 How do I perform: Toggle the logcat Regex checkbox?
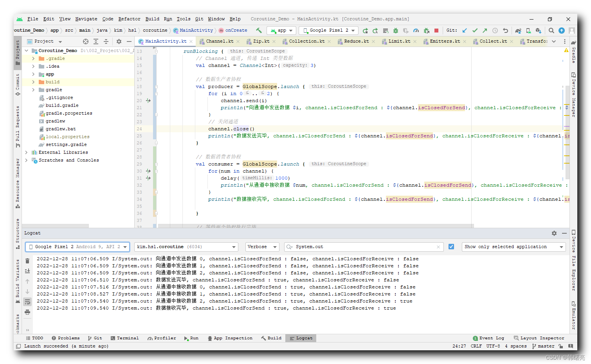click(451, 247)
